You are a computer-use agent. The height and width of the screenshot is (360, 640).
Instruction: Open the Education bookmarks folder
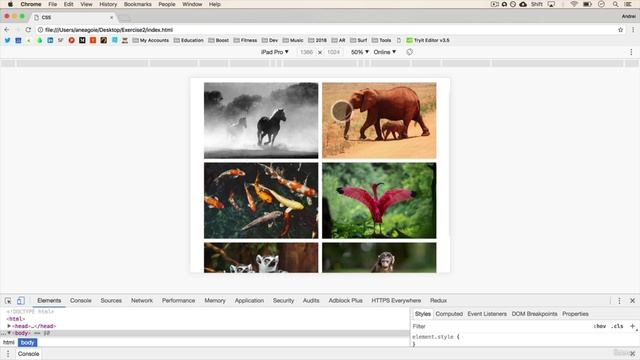(189, 40)
